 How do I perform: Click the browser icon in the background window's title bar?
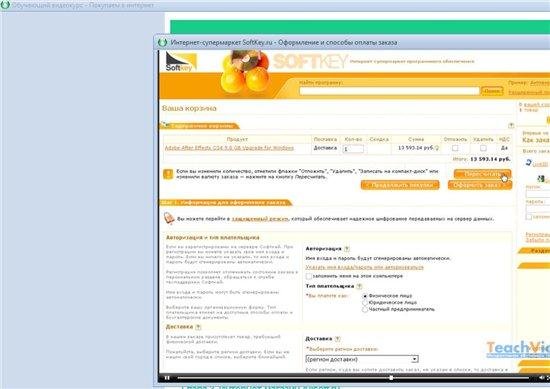point(5,5)
